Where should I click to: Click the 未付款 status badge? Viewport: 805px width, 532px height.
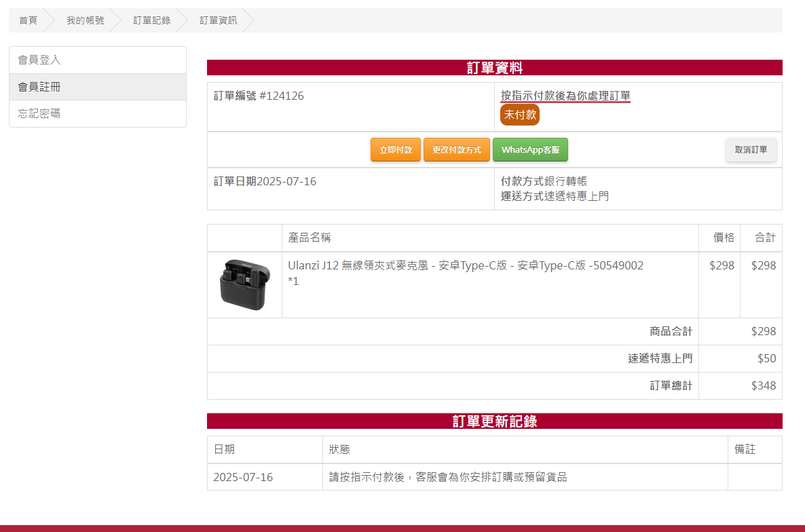(x=519, y=115)
